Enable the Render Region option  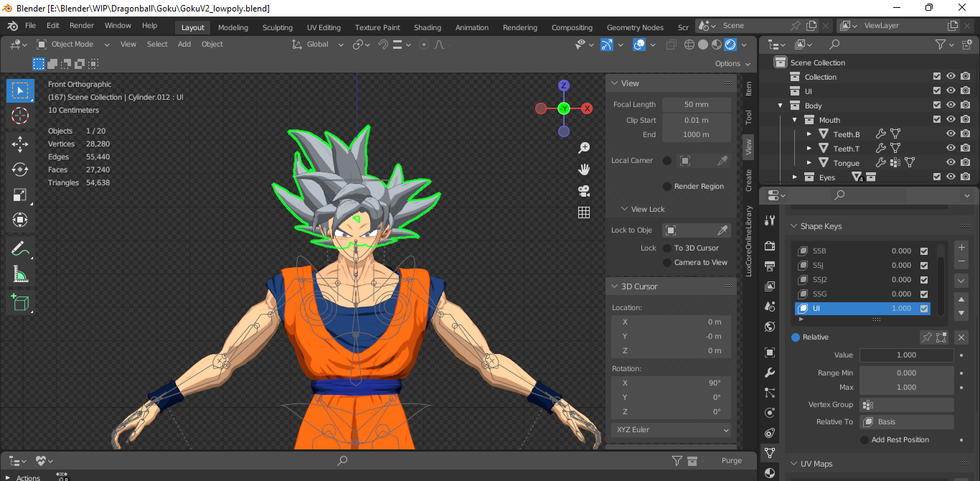pyautogui.click(x=667, y=187)
